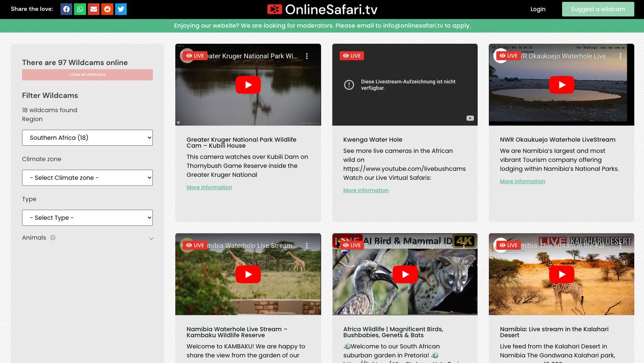The image size is (644, 363).
Task: Click Suggest a wildcam button
Action: 598,9
